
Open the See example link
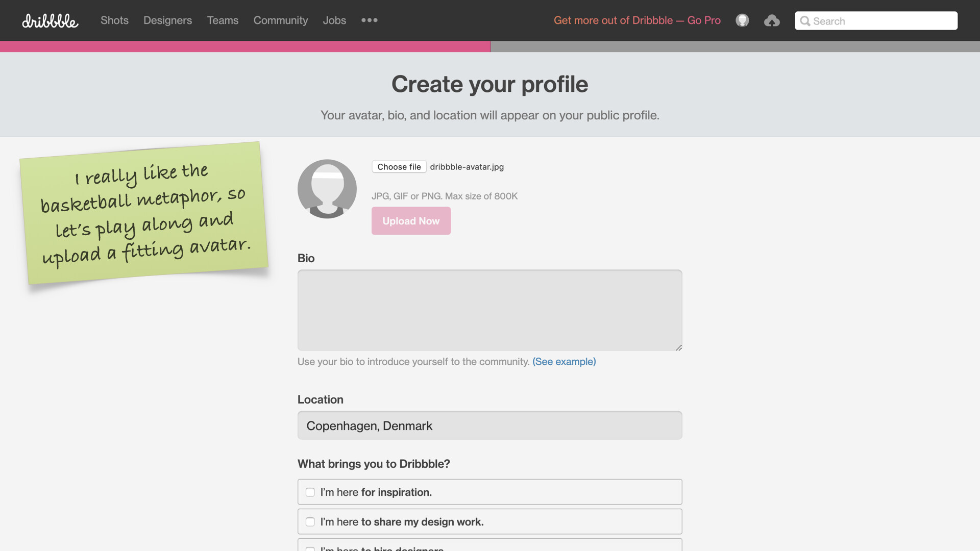pos(564,362)
